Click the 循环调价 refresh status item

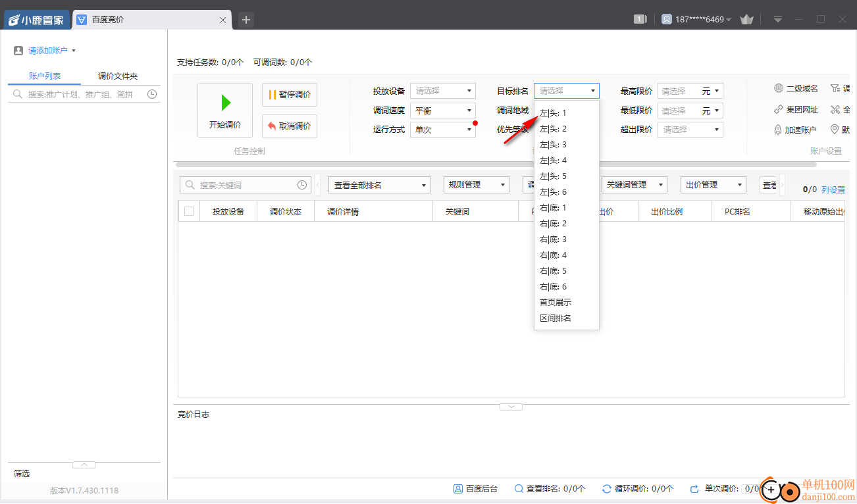638,489
